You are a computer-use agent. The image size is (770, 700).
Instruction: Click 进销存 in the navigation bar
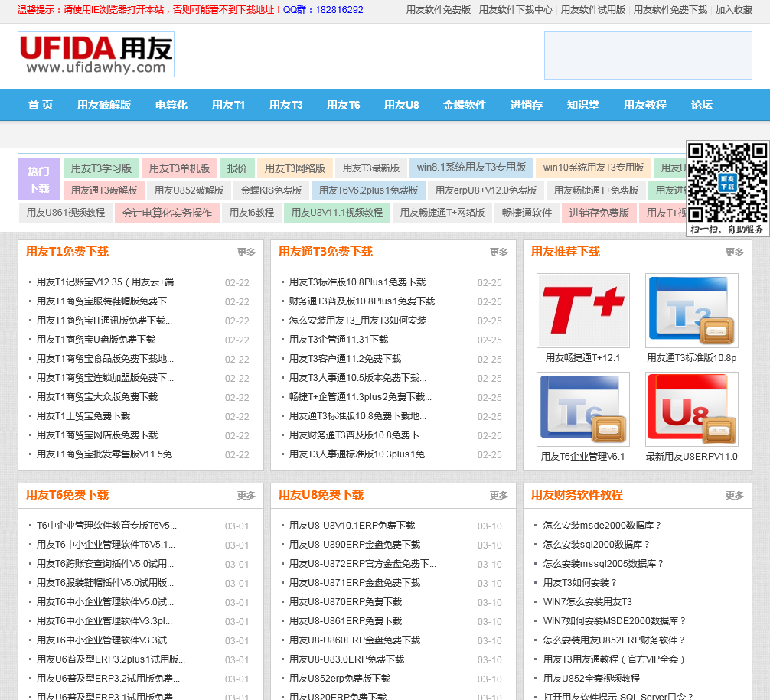tap(527, 105)
